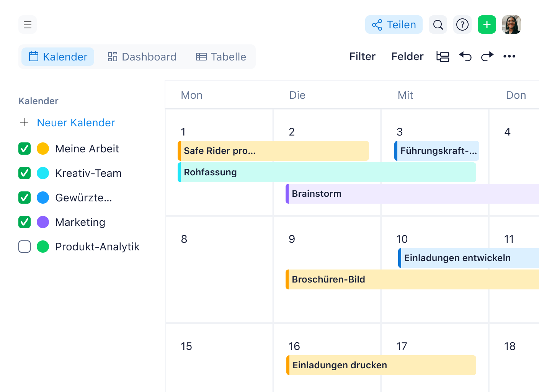The width and height of the screenshot is (539, 392).
Task: Select day 15 in calendar
Action: 186,346
